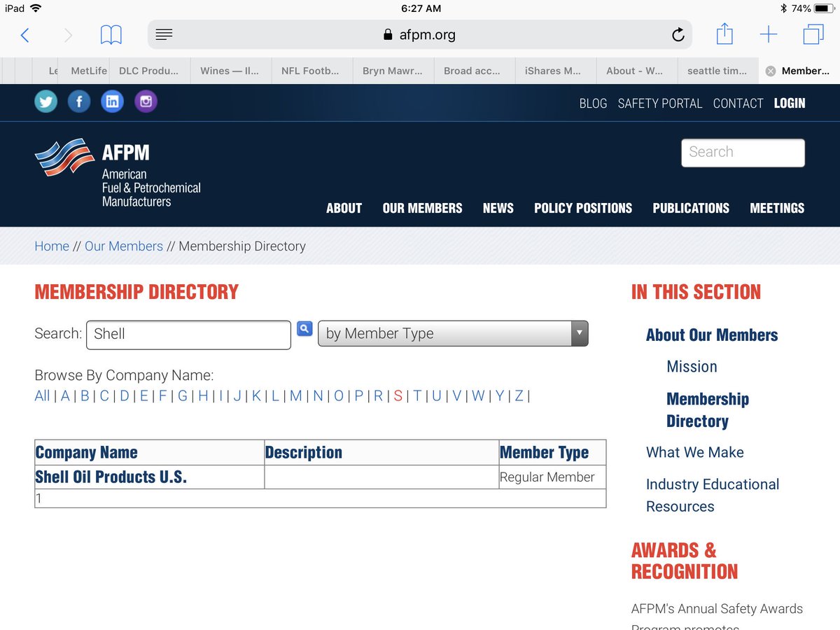Add a new tab with plus icon

pos(769,34)
